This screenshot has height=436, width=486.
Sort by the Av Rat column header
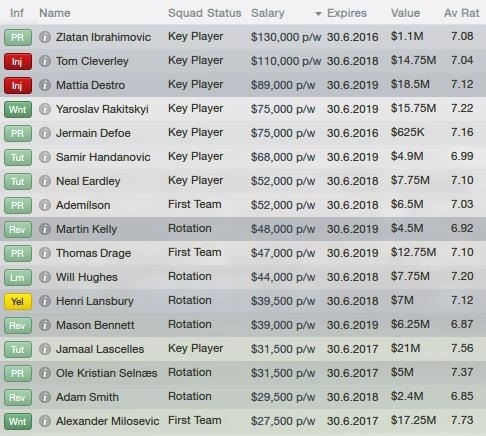tap(461, 13)
